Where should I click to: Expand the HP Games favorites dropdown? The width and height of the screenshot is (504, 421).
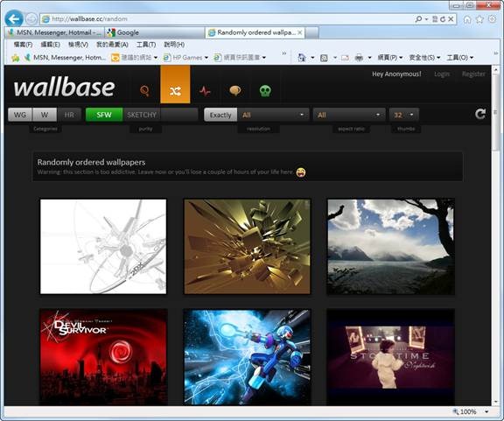pyautogui.click(x=206, y=58)
